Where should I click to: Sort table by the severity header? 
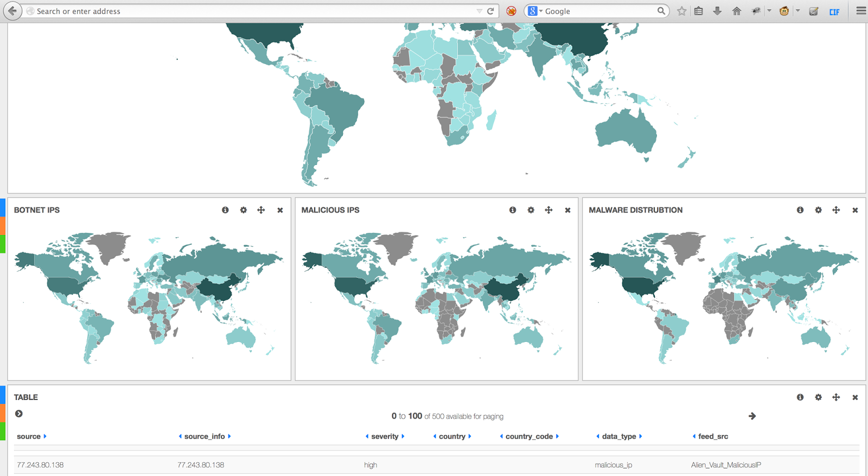385,436
